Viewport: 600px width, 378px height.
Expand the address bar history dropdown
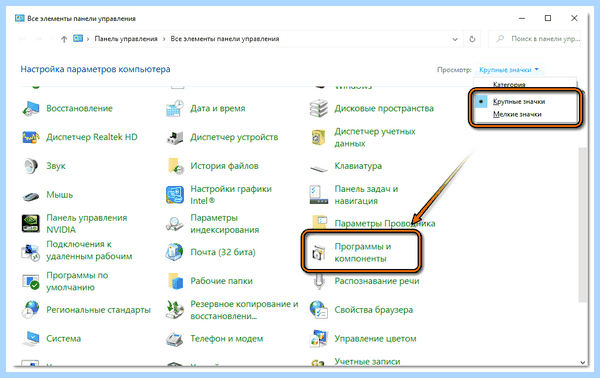455,39
